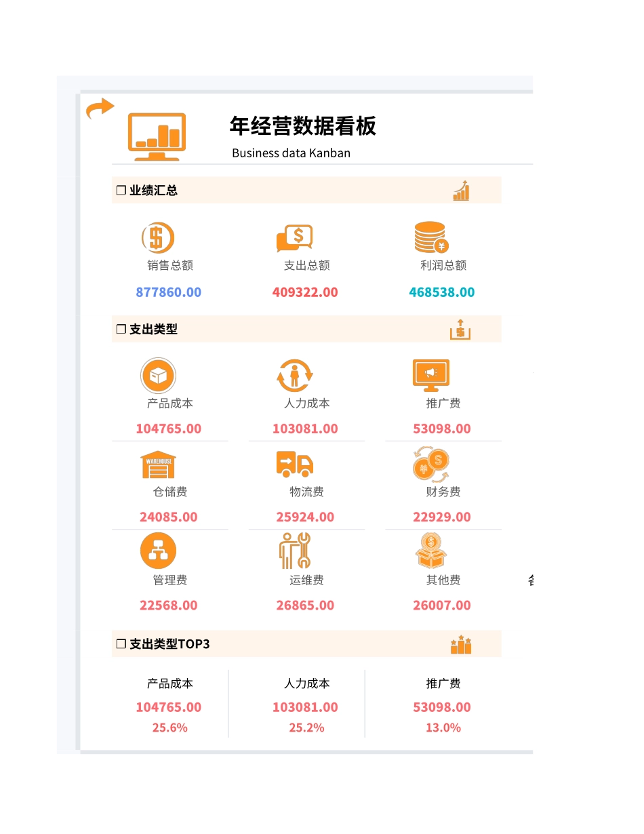Click the dollar coin sales total icon

158,238
